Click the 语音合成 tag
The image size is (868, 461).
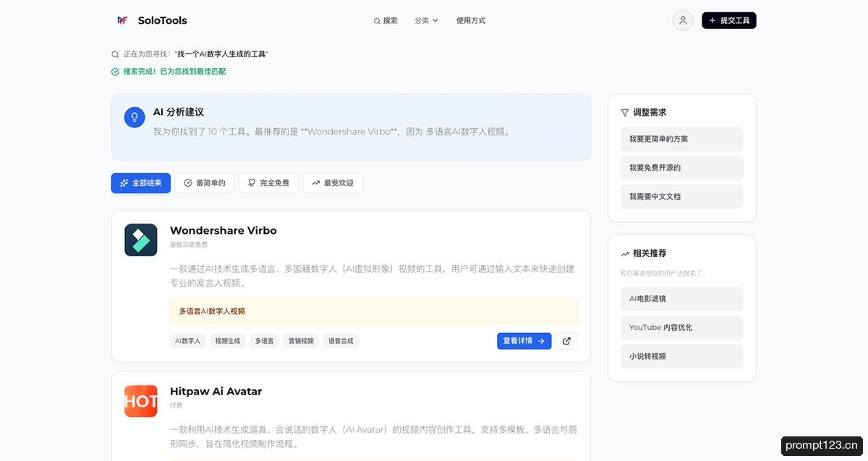[341, 341]
